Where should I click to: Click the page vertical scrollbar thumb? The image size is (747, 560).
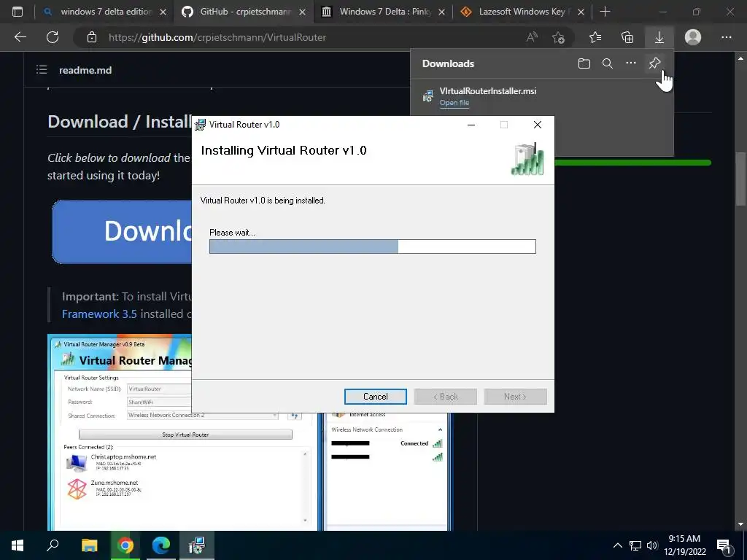pyautogui.click(x=740, y=179)
